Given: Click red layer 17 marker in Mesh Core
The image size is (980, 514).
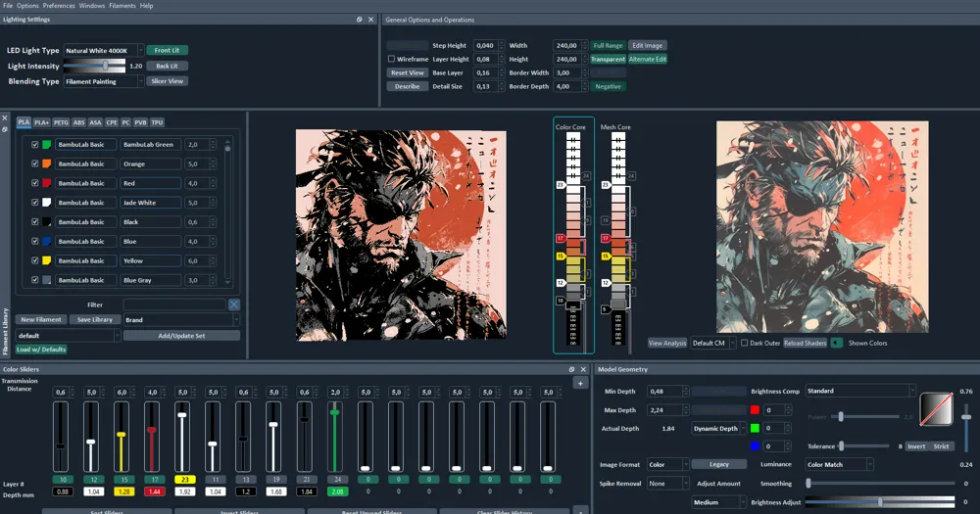Looking at the screenshot, I should [x=605, y=239].
